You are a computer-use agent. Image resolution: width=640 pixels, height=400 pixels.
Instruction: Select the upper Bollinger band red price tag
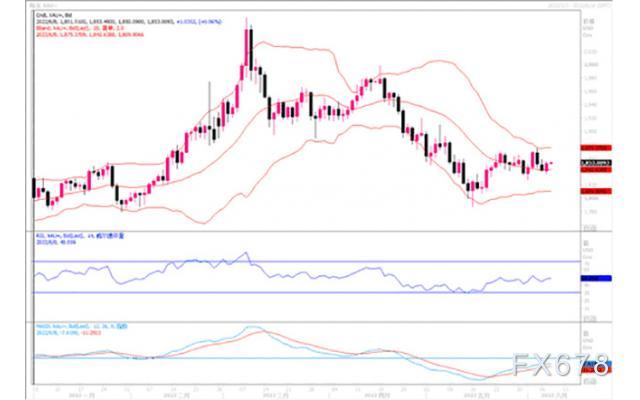tap(596, 148)
